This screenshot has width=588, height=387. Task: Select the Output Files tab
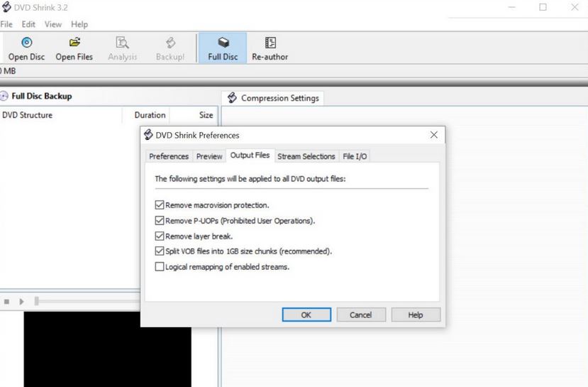click(250, 156)
